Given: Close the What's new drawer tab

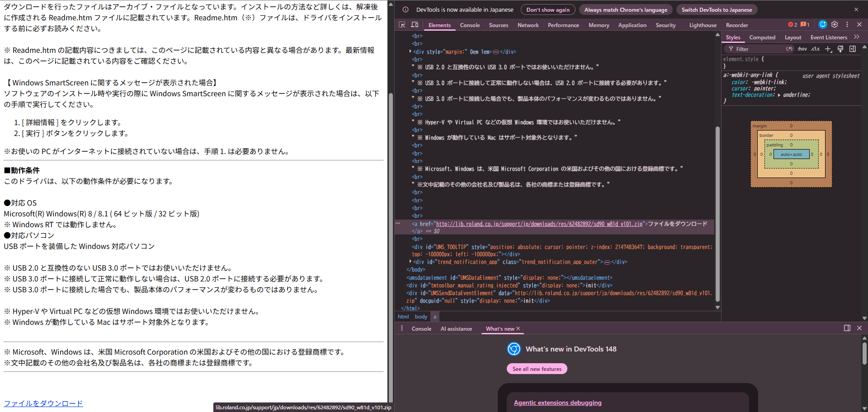Looking at the screenshot, I should [518, 328].
